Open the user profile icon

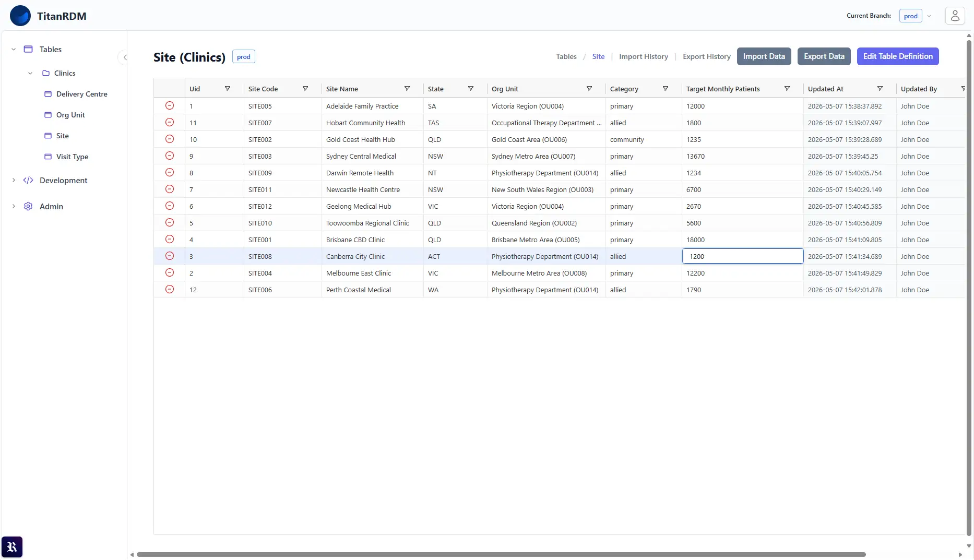[x=955, y=16]
